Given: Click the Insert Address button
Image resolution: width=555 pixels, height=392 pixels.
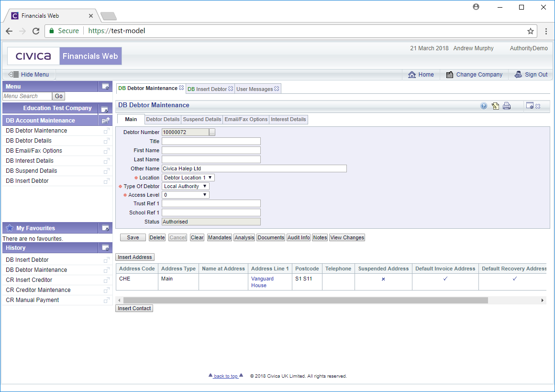Looking at the screenshot, I should 135,257.
